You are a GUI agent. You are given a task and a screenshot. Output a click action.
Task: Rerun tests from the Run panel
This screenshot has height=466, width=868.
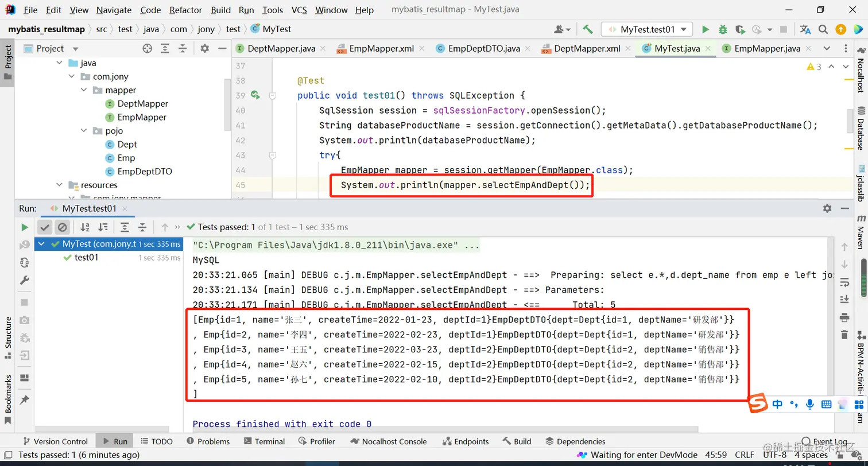coord(24,227)
